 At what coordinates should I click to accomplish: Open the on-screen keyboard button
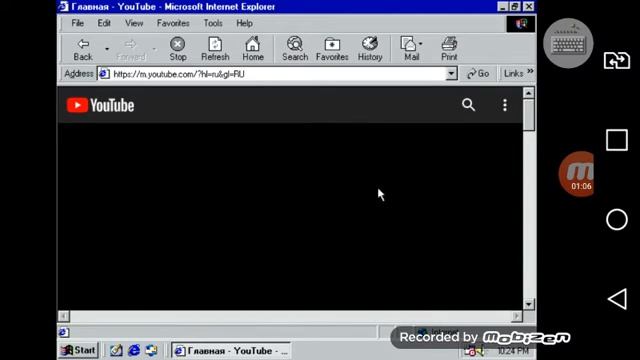pyautogui.click(x=568, y=43)
